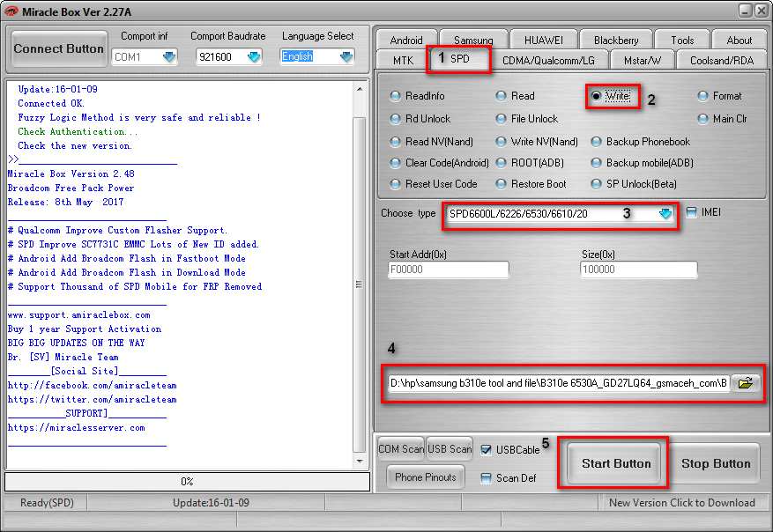Click the Ready(SPD) status bar entry
The height and width of the screenshot is (532, 773).
(47, 502)
